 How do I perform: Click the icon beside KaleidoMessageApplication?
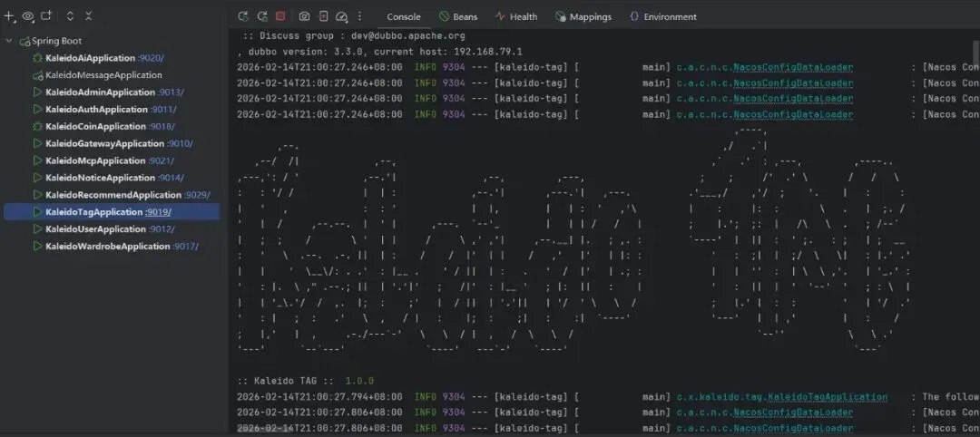tap(37, 75)
